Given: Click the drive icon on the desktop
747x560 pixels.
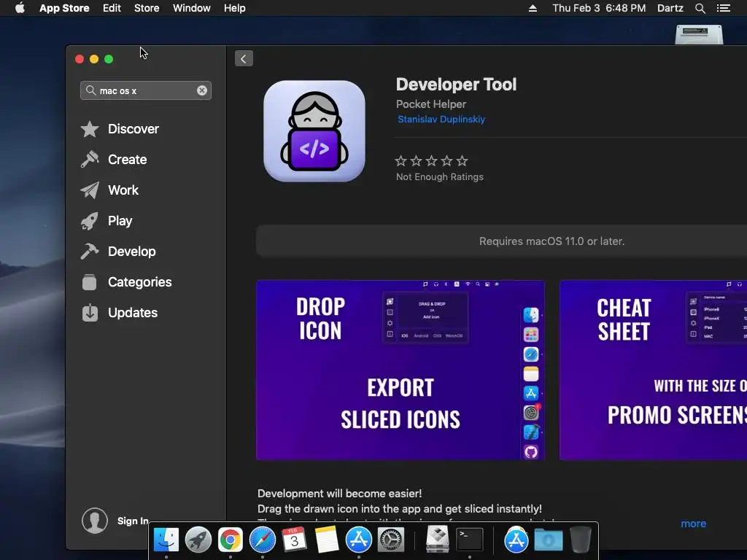Looking at the screenshot, I should click(x=700, y=34).
